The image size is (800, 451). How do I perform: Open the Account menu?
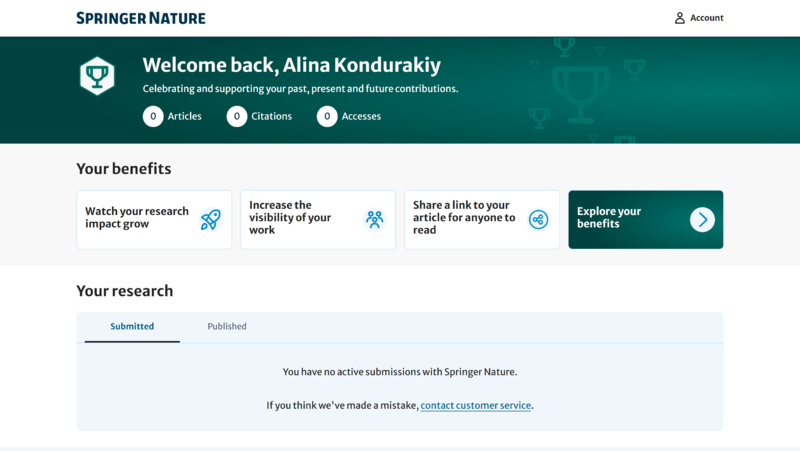coord(706,18)
